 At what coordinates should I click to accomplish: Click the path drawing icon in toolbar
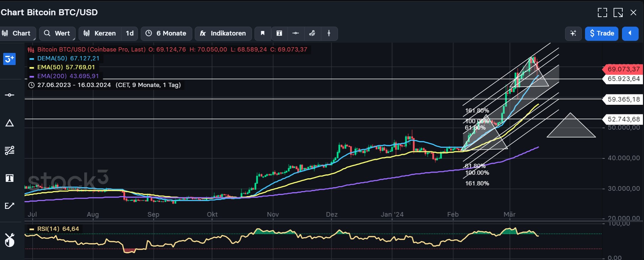pyautogui.click(x=312, y=33)
